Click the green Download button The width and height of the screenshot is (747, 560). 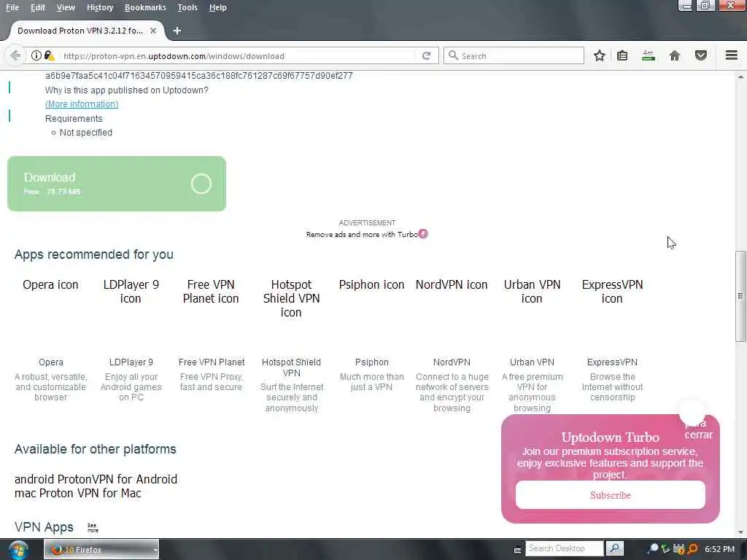click(x=117, y=184)
